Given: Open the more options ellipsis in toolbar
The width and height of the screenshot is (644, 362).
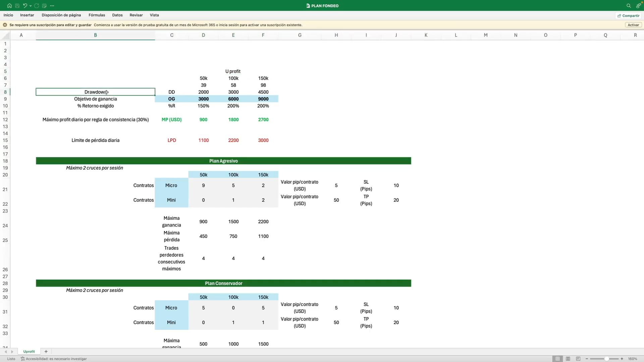Looking at the screenshot, I should click(52, 6).
